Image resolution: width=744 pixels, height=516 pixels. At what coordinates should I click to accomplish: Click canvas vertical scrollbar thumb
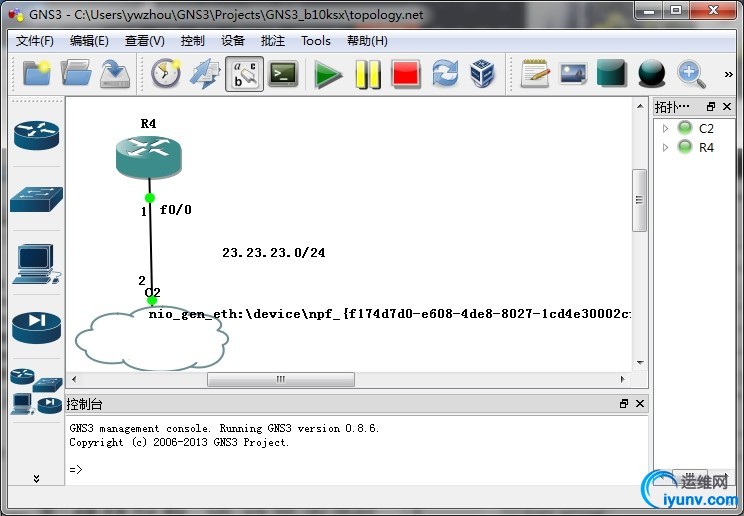pyautogui.click(x=640, y=200)
